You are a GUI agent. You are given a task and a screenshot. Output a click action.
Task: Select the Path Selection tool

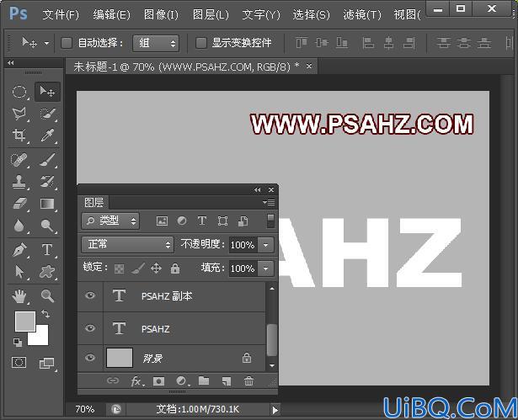(x=19, y=272)
